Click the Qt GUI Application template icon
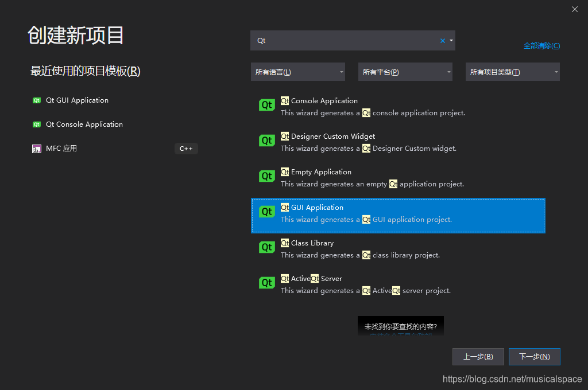 point(266,212)
